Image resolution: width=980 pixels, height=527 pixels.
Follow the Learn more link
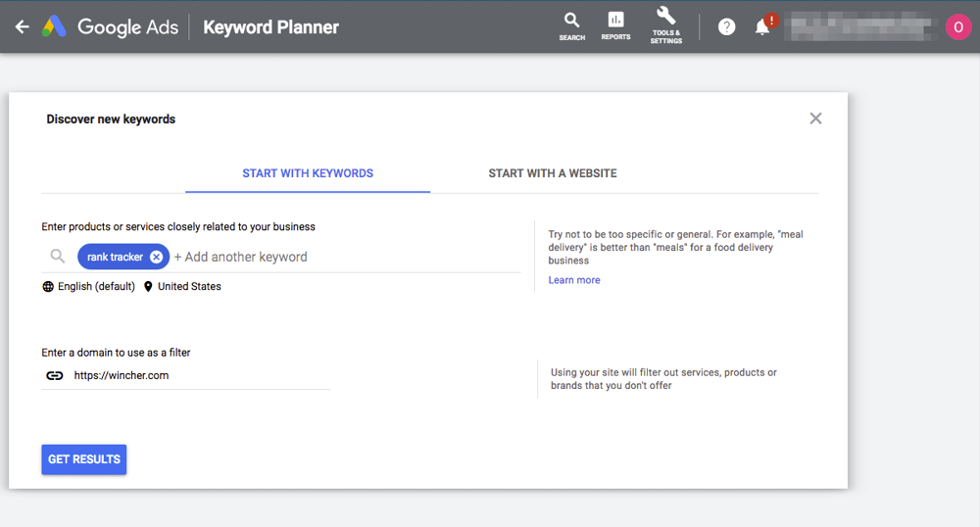(x=574, y=280)
